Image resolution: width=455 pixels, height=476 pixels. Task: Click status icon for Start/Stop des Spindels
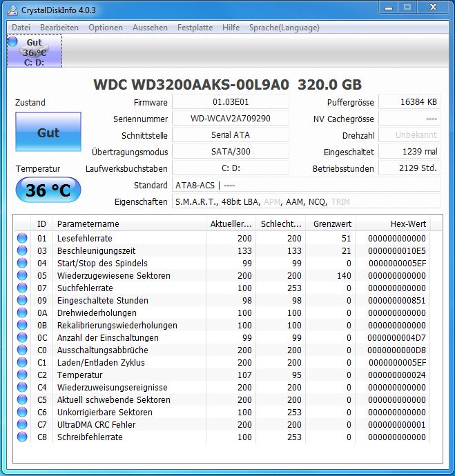click(22, 263)
